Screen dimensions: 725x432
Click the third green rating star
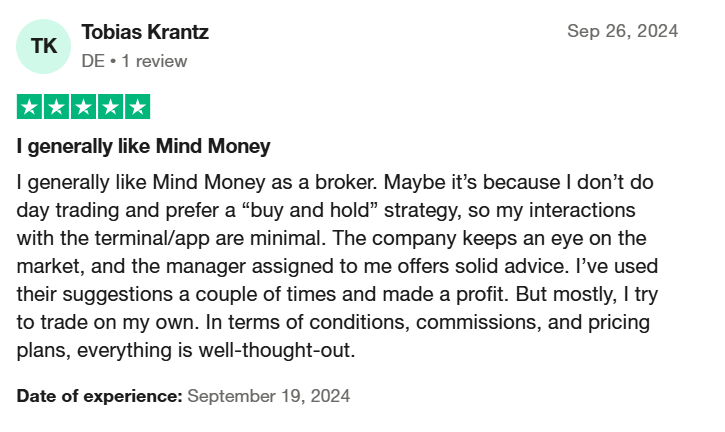pyautogui.click(x=84, y=106)
